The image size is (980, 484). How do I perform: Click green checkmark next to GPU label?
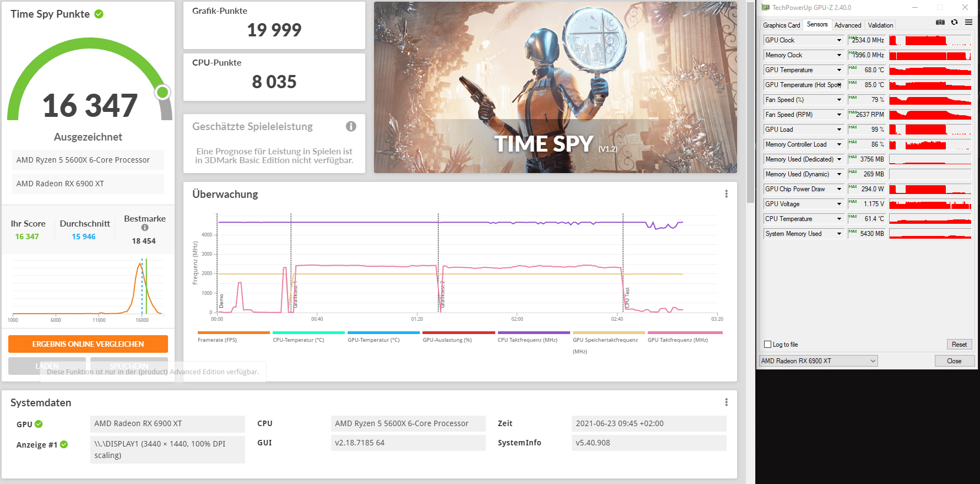[x=39, y=424]
